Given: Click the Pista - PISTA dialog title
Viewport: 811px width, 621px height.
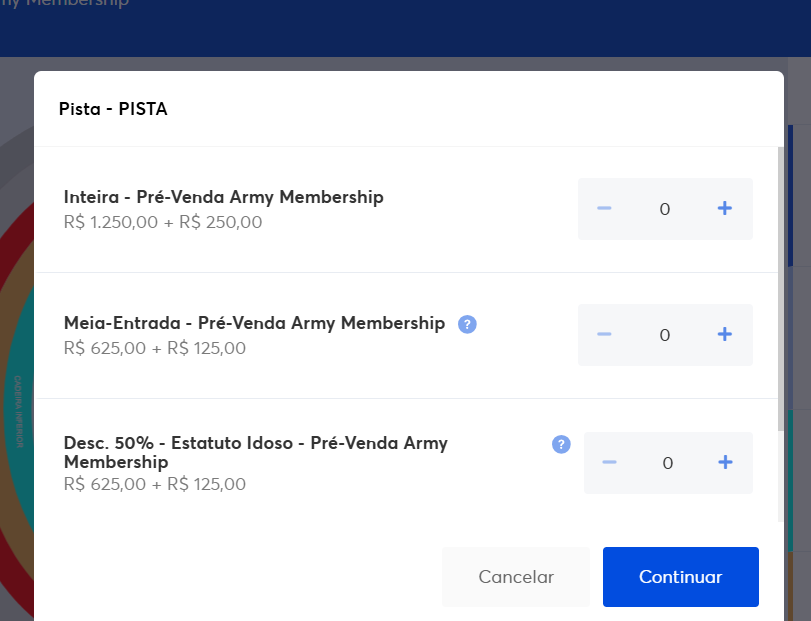Looking at the screenshot, I should tap(113, 109).
